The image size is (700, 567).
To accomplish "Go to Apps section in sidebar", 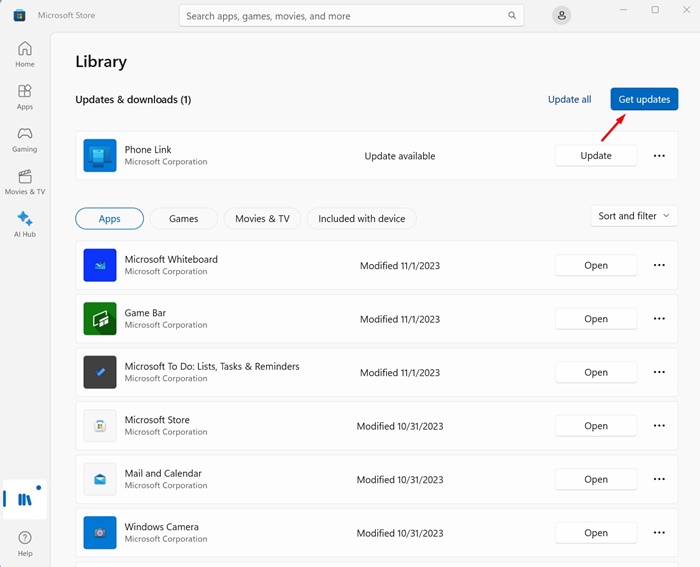I will click(x=25, y=96).
